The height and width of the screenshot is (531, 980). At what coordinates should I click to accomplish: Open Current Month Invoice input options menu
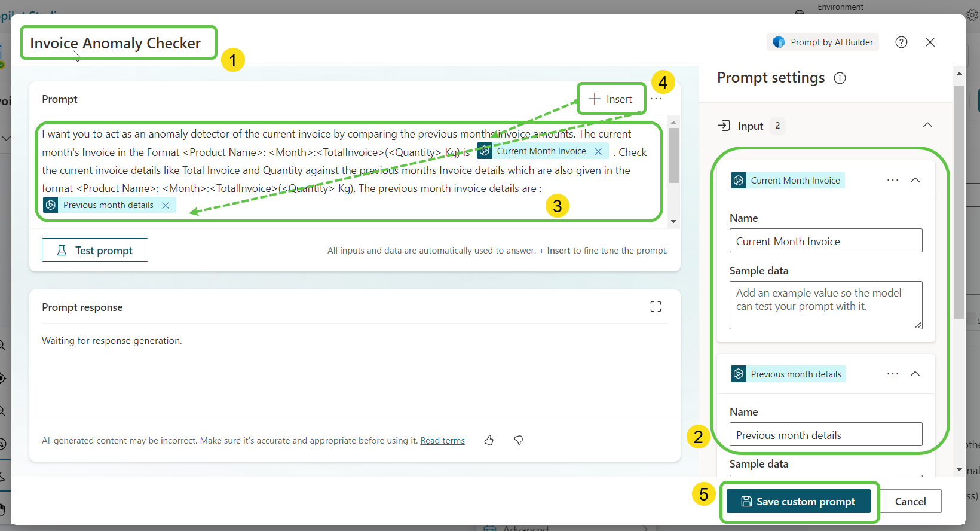pyautogui.click(x=893, y=180)
